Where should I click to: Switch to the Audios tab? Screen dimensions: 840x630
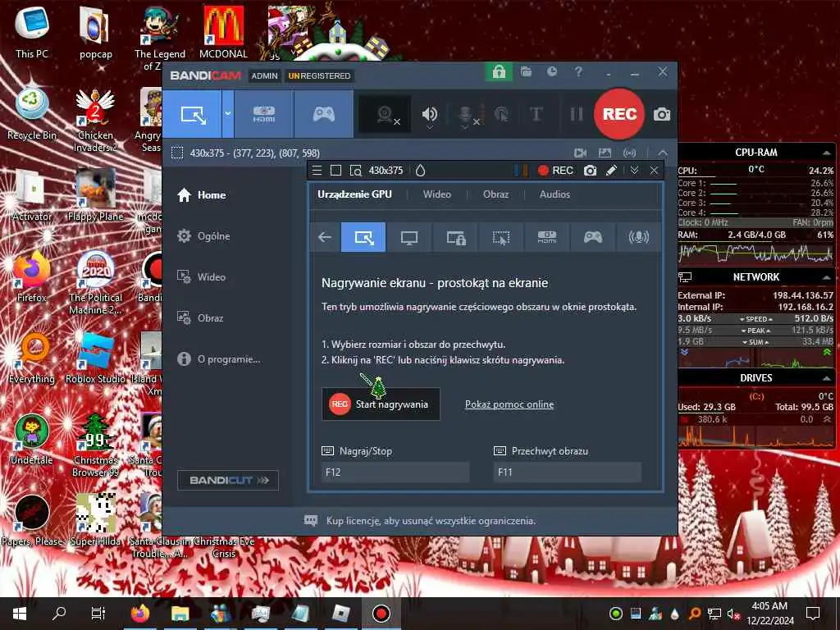tap(555, 194)
